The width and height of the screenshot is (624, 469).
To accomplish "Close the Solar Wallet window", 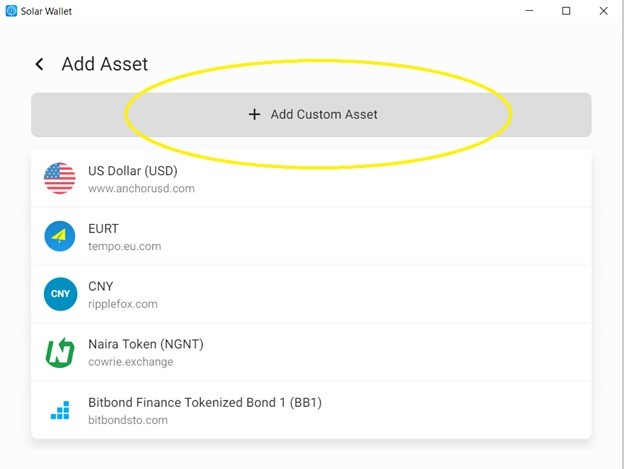I will (604, 11).
